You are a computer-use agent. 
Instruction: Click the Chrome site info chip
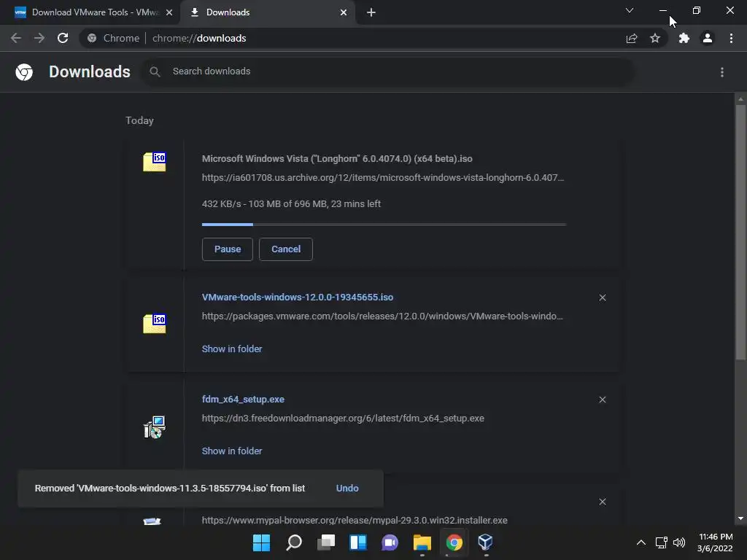113,38
